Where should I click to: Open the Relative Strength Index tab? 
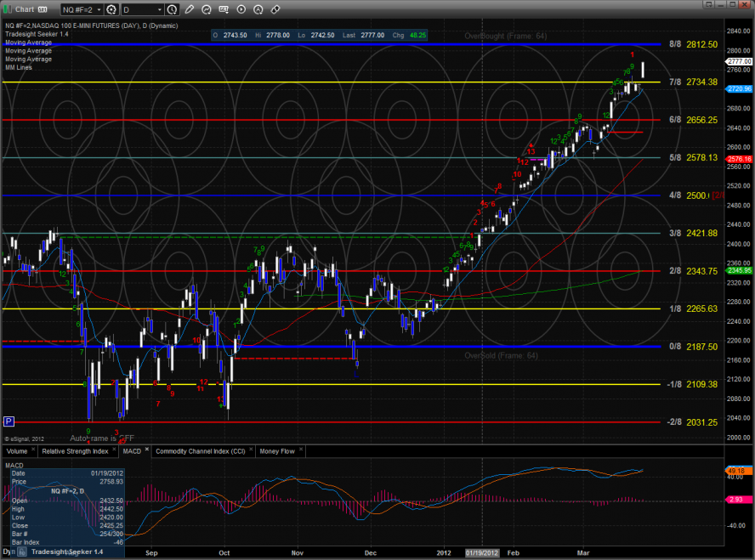point(75,451)
